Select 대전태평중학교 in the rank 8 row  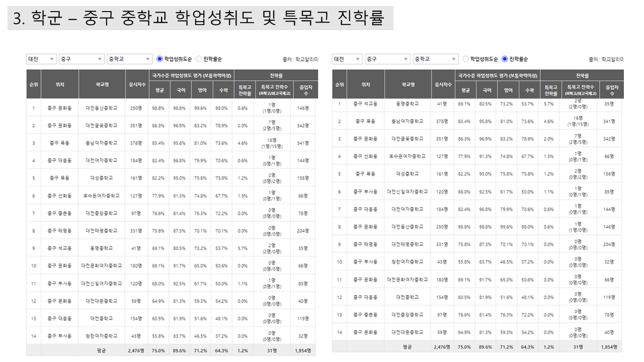(x=102, y=231)
